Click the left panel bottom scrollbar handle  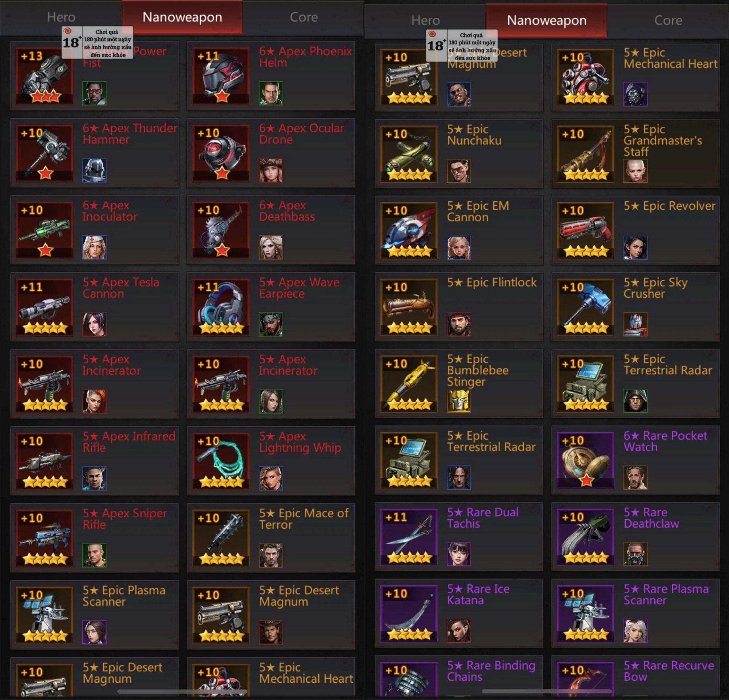point(182,692)
